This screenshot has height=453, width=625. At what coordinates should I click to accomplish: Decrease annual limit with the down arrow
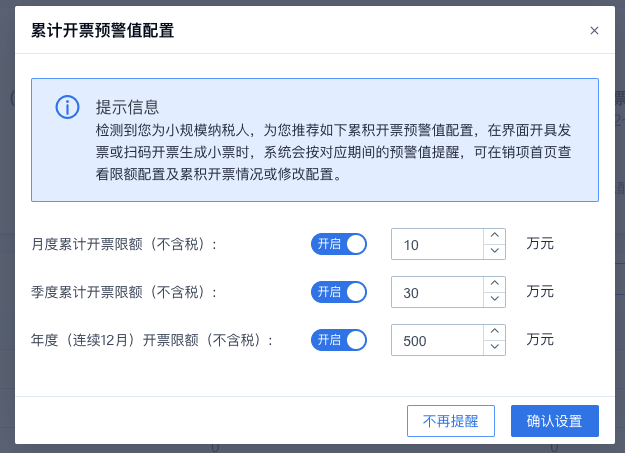[x=495, y=347]
